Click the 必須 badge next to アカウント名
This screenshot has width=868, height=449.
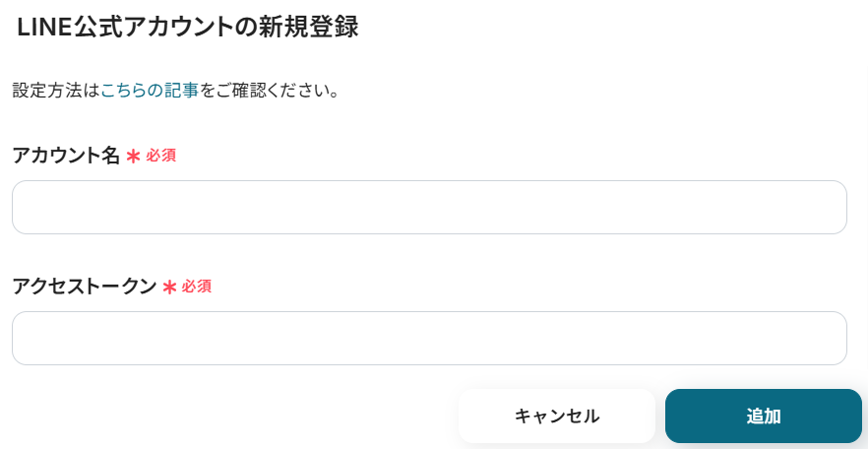coord(160,156)
